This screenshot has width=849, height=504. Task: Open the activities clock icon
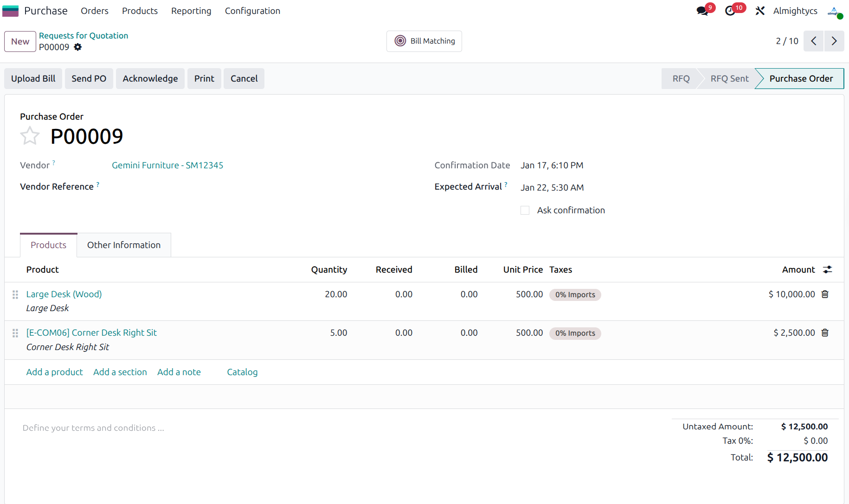730,11
